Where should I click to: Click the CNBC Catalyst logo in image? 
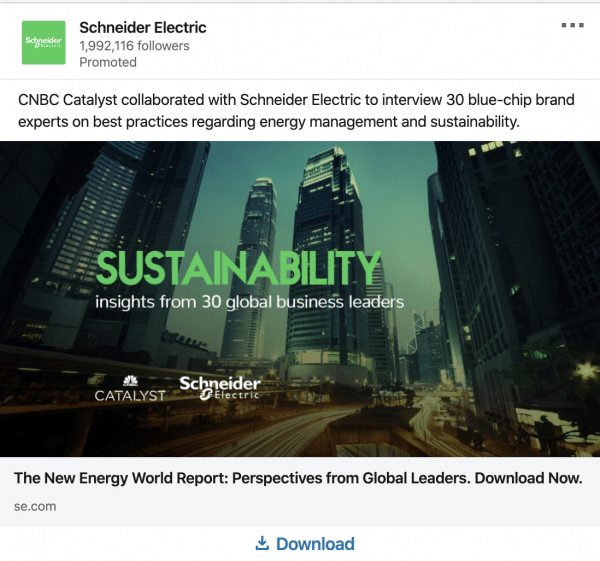coord(130,389)
